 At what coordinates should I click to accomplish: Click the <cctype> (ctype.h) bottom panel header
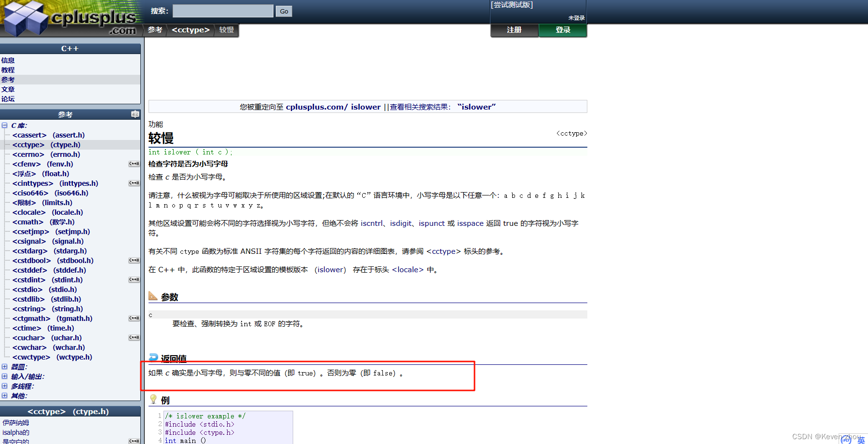[x=68, y=412]
